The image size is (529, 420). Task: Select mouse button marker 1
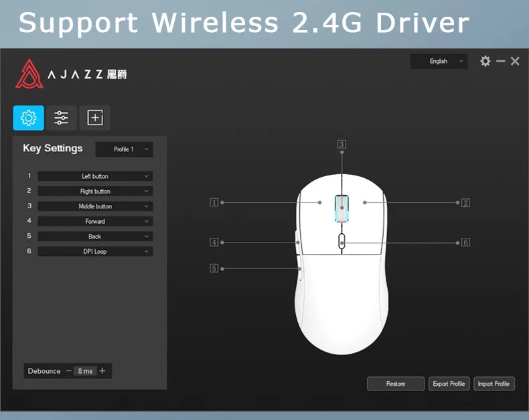(214, 202)
